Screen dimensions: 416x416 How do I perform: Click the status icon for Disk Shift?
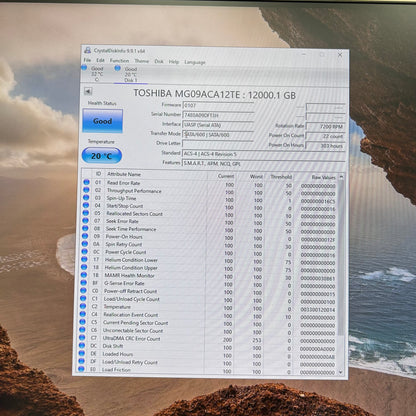pos(82,345)
